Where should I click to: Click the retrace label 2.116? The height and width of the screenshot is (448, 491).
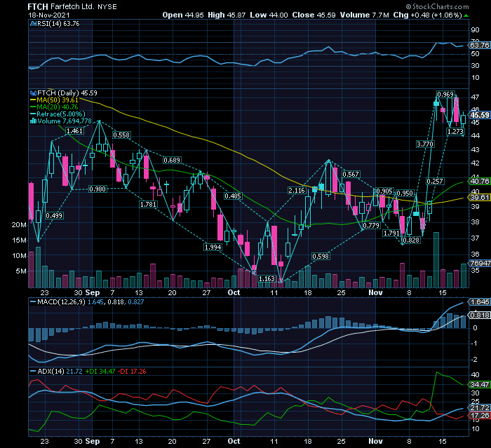pos(297,190)
